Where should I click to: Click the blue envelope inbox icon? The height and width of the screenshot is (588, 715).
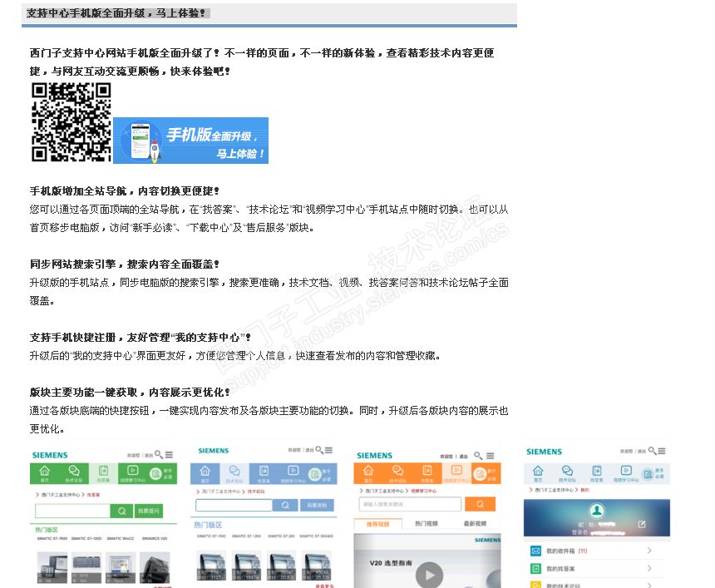click(x=535, y=551)
